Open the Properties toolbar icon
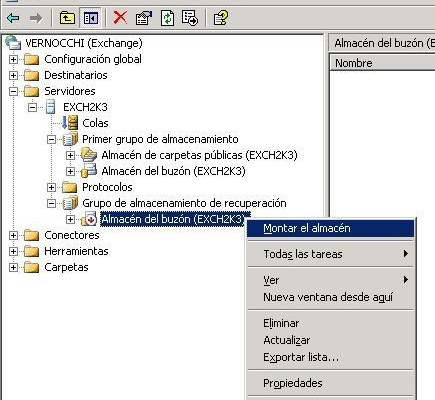 coord(144,18)
